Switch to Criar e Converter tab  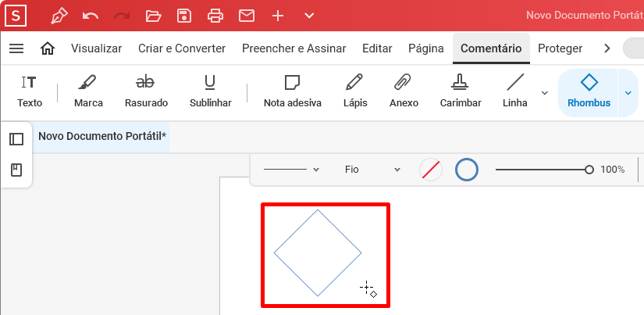(182, 48)
